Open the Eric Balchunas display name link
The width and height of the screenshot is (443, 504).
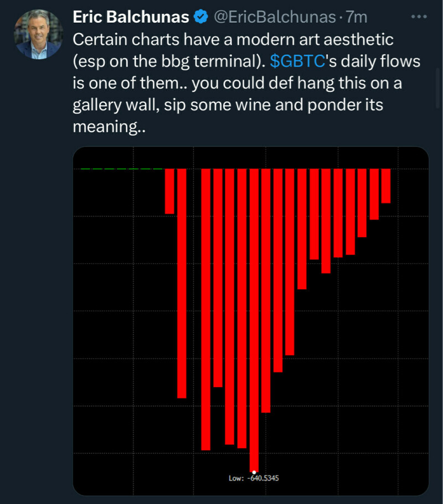(x=131, y=18)
